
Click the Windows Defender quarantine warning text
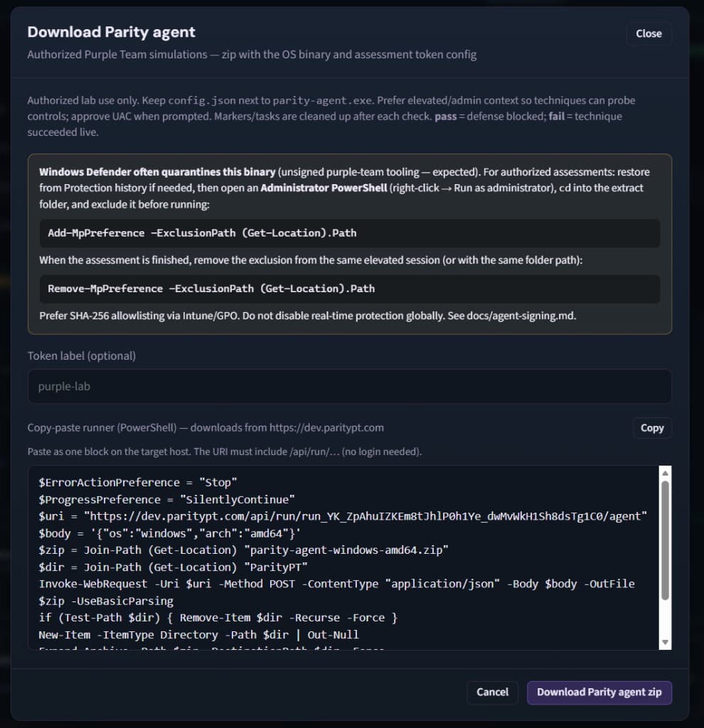coord(157,172)
